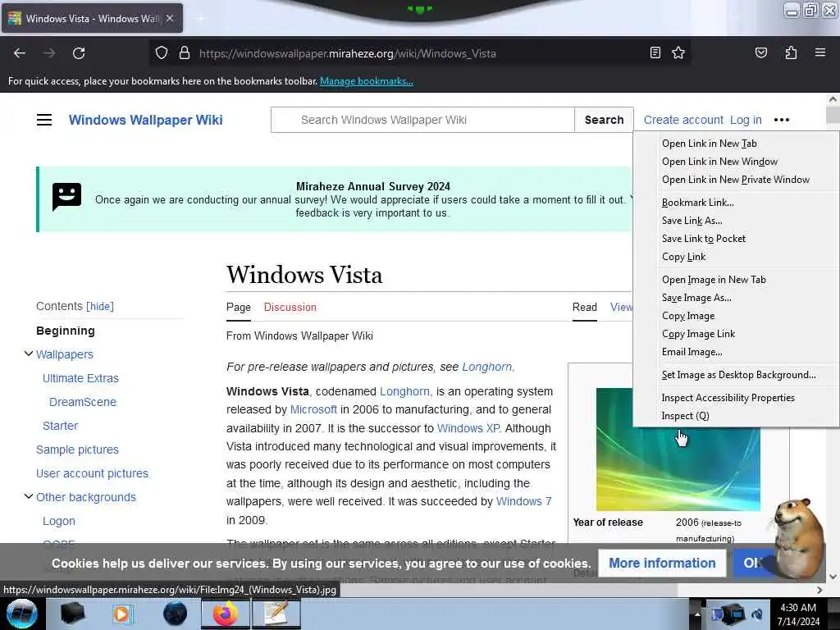Select Save Link As menu entry
The width and height of the screenshot is (840, 630).
point(736,221)
